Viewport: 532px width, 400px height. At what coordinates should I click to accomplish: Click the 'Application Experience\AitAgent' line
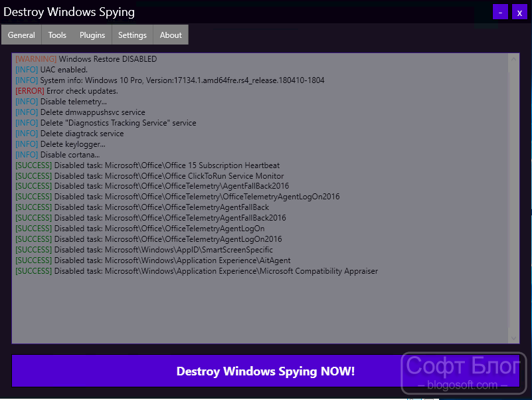pyautogui.click(x=153, y=260)
